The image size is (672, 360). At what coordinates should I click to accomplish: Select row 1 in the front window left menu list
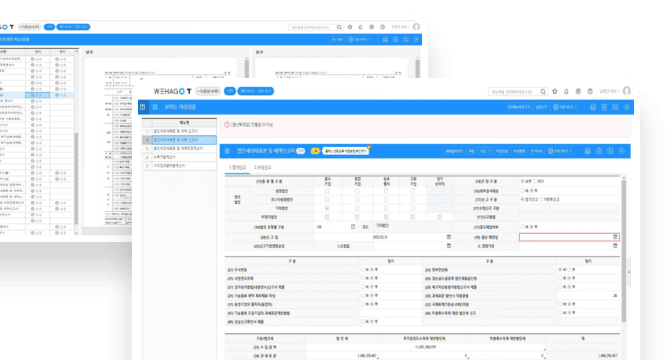click(180, 131)
